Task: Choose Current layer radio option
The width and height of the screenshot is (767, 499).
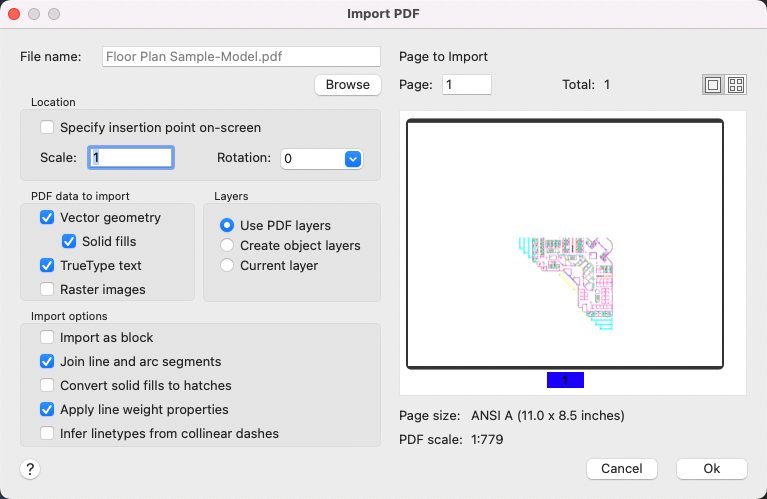Action: click(x=228, y=266)
